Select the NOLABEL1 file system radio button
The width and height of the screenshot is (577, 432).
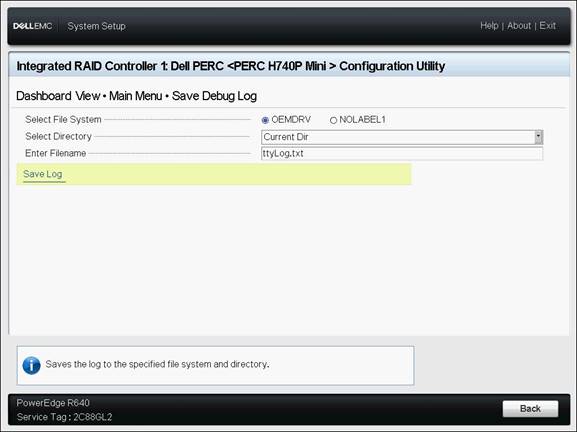[333, 120]
